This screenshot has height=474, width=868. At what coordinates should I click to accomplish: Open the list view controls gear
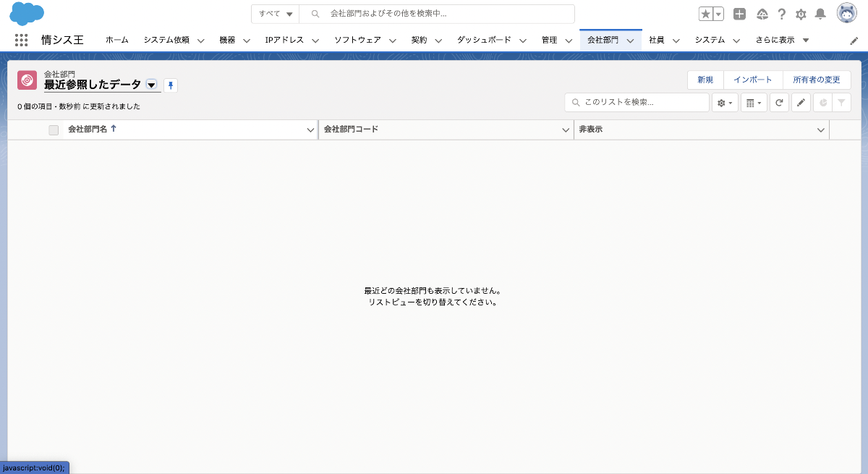pyautogui.click(x=725, y=103)
